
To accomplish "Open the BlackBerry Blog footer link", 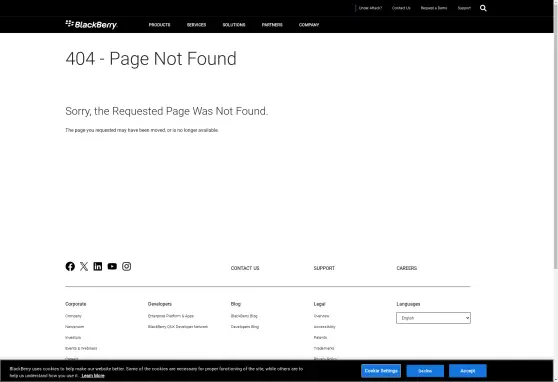I will tap(244, 316).
